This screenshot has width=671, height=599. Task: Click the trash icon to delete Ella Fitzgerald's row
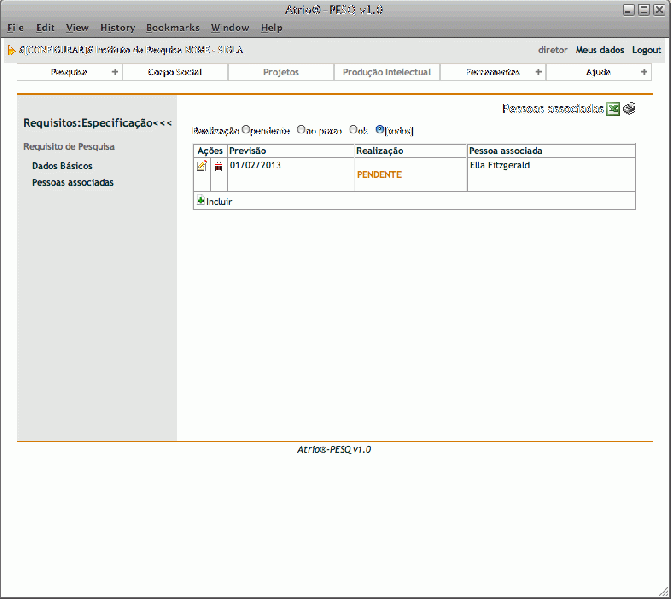pos(218,166)
